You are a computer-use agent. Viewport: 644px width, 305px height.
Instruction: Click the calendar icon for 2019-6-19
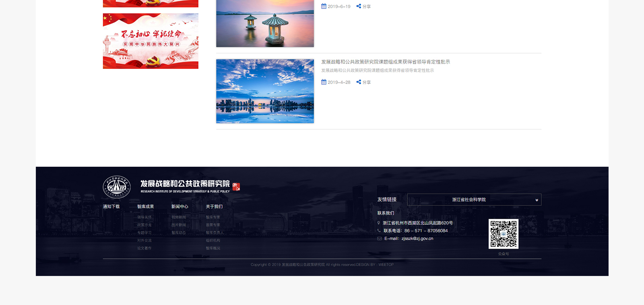coord(324,6)
